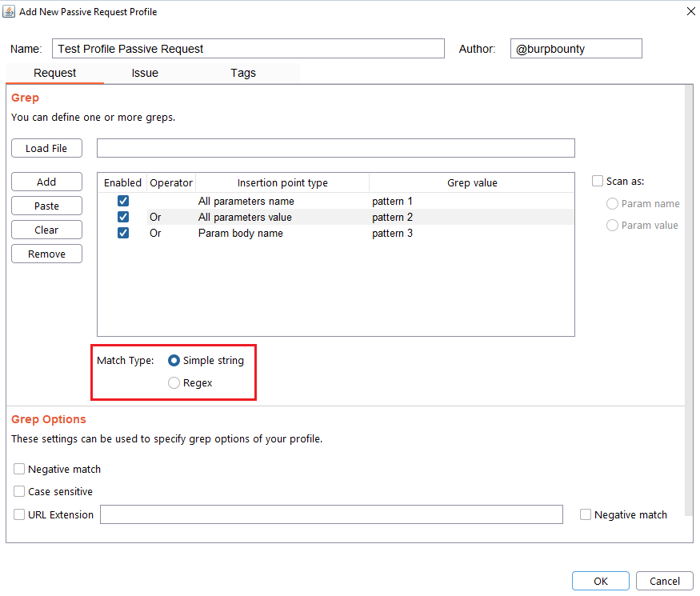Select the Request tab
The height and width of the screenshot is (596, 700).
pyautogui.click(x=54, y=73)
